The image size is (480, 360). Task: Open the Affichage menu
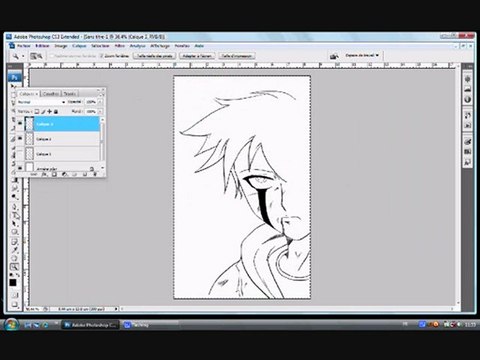pos(160,46)
